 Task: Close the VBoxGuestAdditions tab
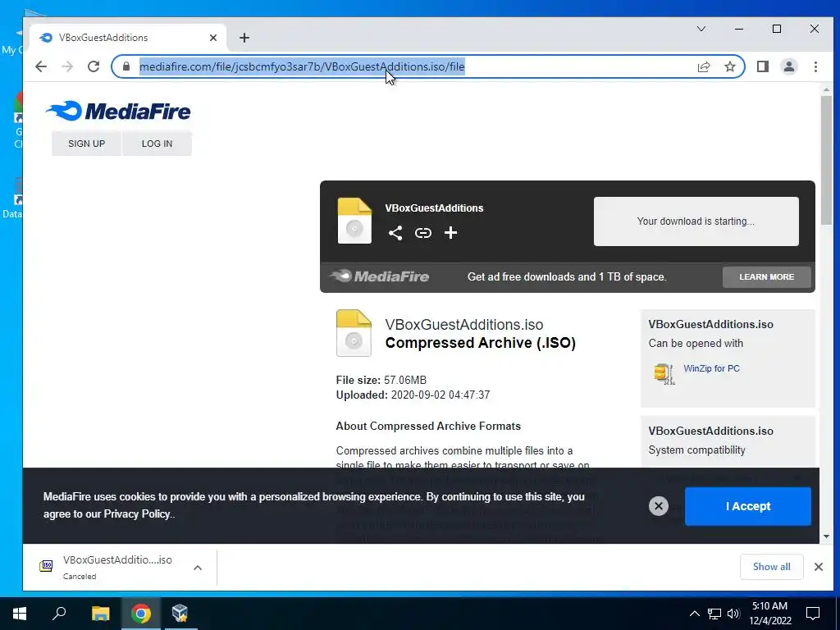(213, 38)
